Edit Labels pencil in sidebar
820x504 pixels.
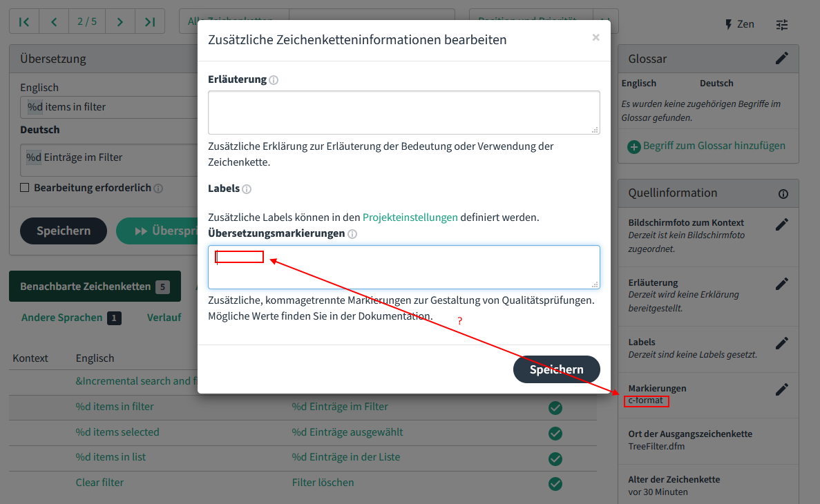pyautogui.click(x=782, y=344)
